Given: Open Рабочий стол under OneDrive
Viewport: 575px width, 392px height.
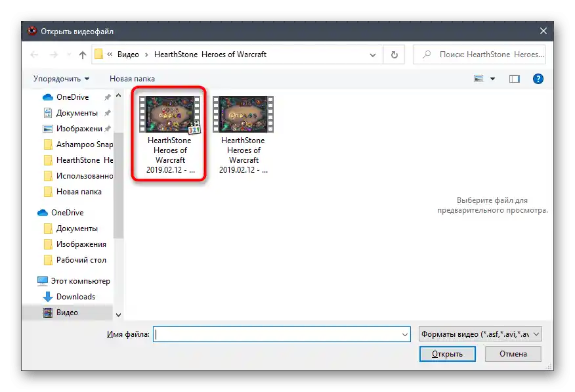Looking at the screenshot, I should [81, 260].
